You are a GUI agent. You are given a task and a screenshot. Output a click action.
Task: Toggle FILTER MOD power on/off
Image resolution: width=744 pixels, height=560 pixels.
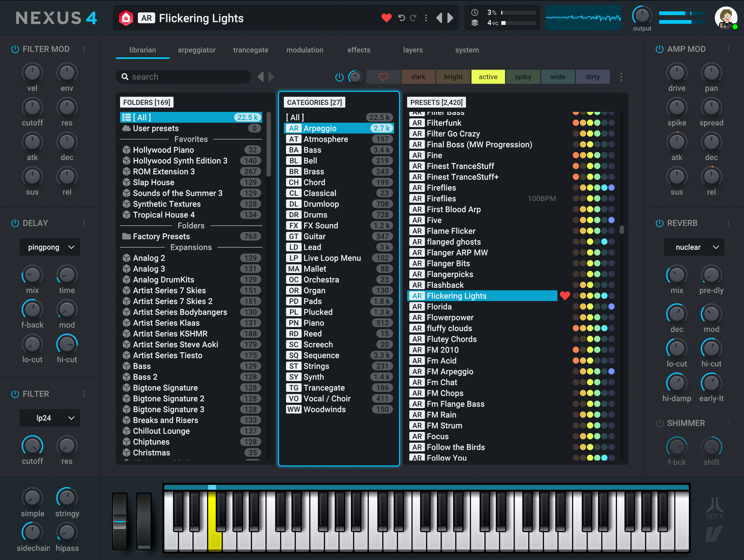pos(14,49)
